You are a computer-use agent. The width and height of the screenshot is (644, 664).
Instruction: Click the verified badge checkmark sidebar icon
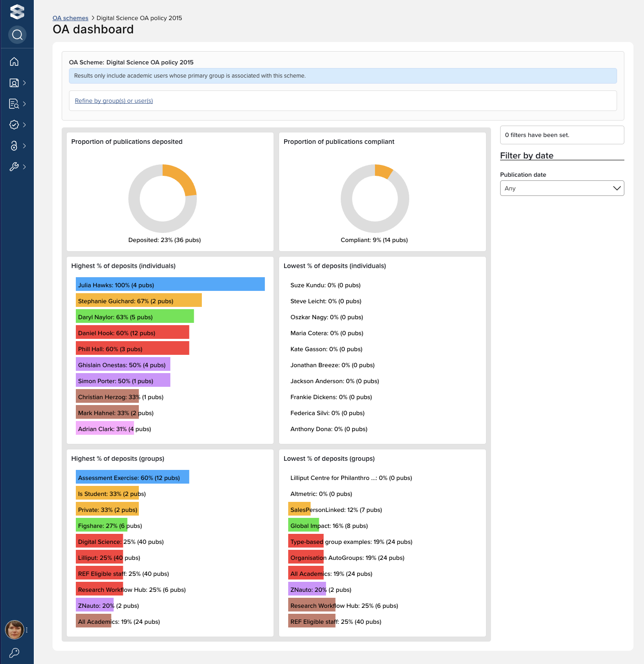[x=14, y=125]
